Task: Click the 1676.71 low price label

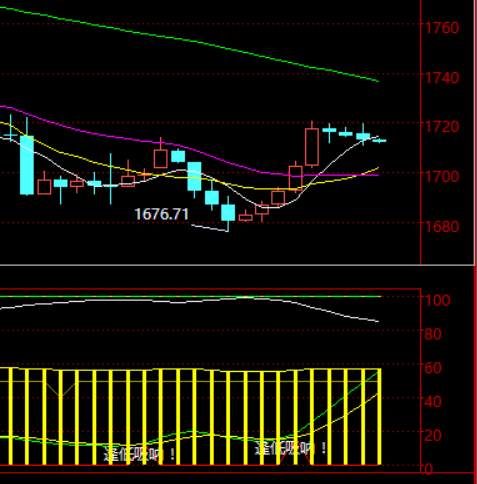Action: 162,214
